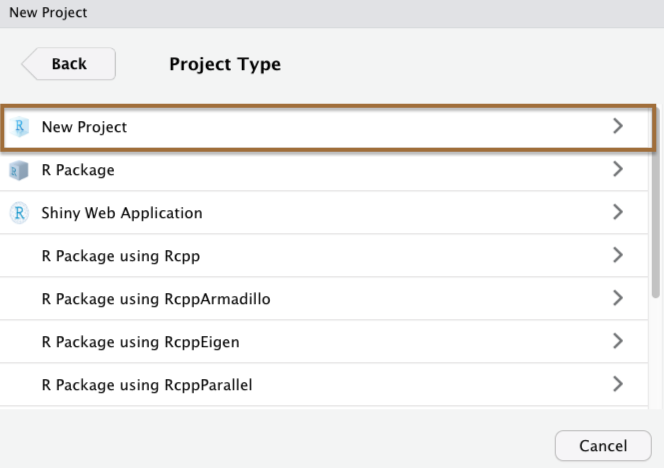Click the R Package box icon
Viewport: 664px width, 468px height.
(19, 170)
